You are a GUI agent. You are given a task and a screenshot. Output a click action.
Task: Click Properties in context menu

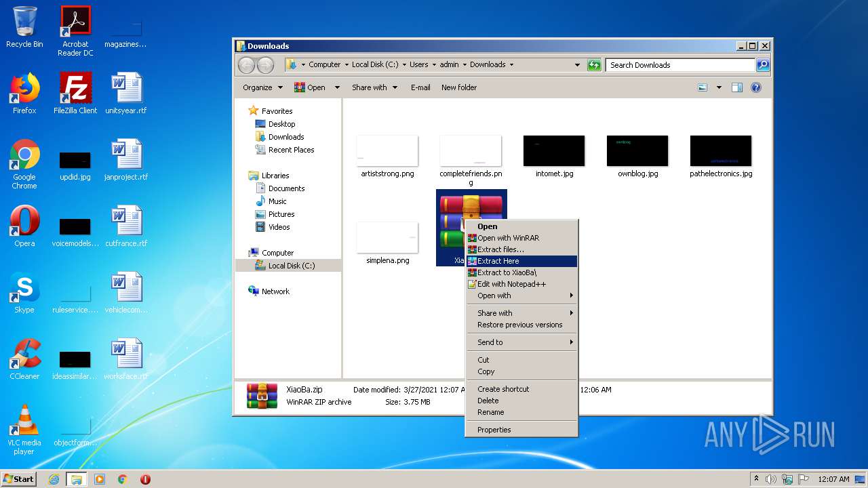[521, 430]
